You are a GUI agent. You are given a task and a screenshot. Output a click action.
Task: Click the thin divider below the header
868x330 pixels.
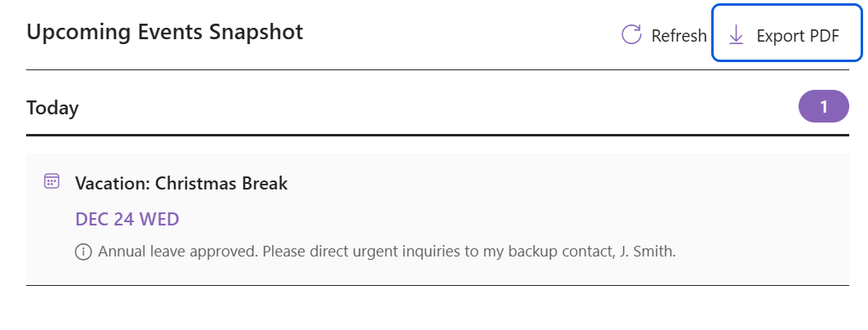point(438,70)
